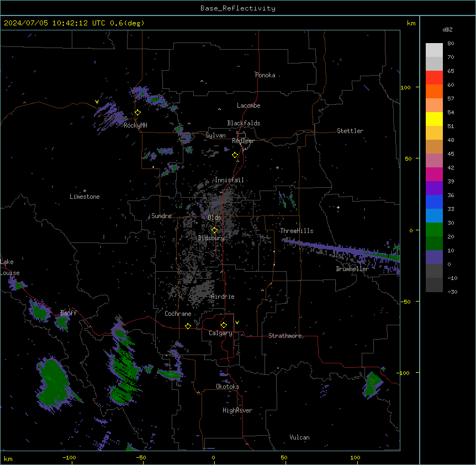Click the RockyMH label
The width and height of the screenshot is (476, 465).
[135, 125]
